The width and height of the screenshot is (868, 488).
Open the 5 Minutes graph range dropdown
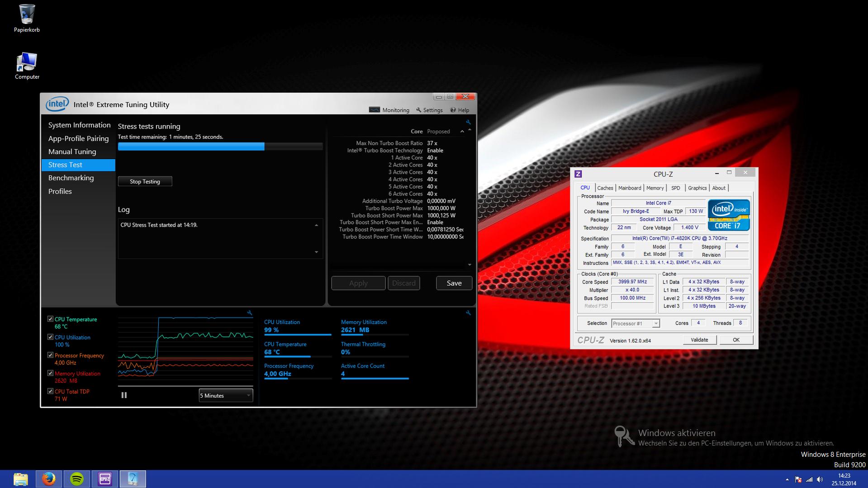pyautogui.click(x=226, y=395)
